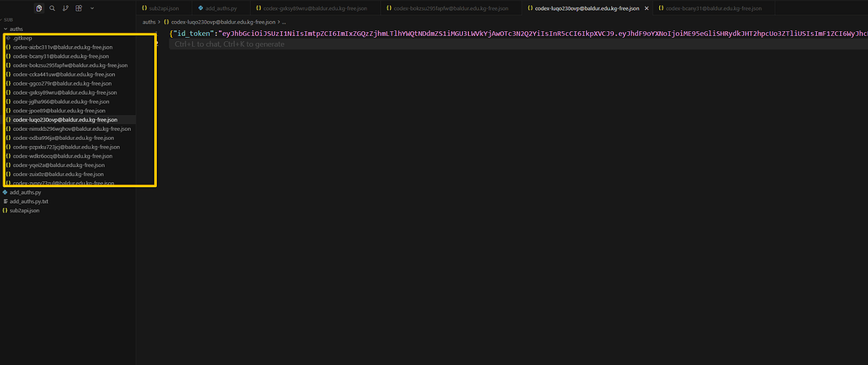Screen dimensions: 868x365
Task: Click the JSON icon in breadcrumb file segment
Action: [166, 22]
